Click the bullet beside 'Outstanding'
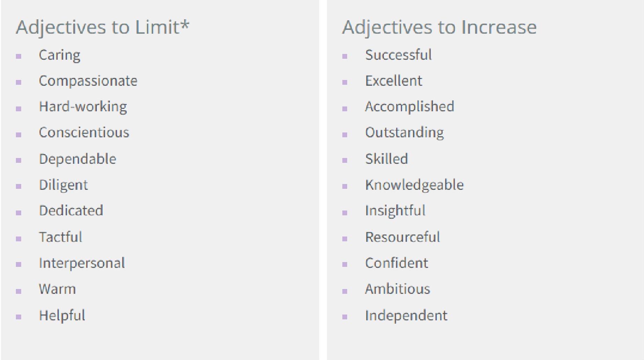This screenshot has height=360, width=644. pyautogui.click(x=345, y=134)
